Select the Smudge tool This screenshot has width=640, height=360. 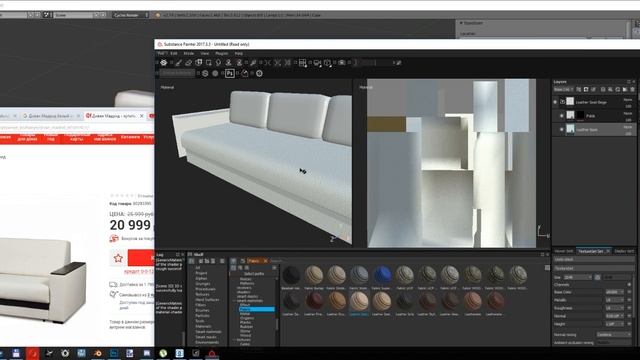point(218,62)
